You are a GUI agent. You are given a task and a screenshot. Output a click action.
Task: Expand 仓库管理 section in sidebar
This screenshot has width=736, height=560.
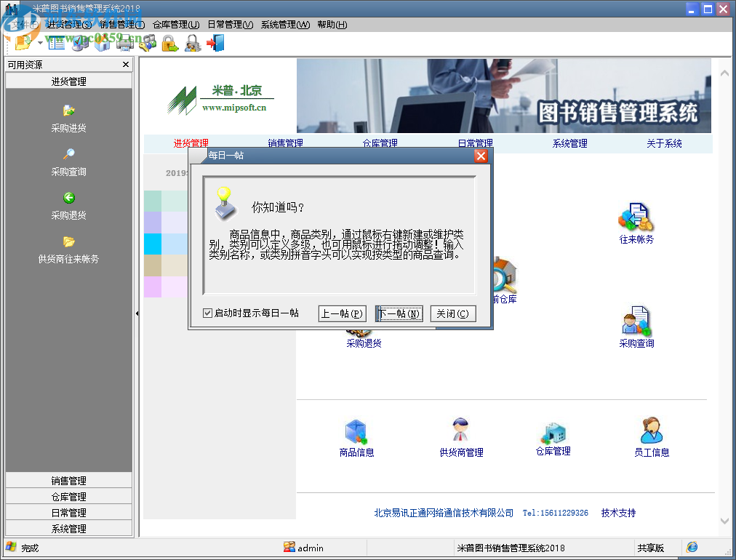(69, 497)
